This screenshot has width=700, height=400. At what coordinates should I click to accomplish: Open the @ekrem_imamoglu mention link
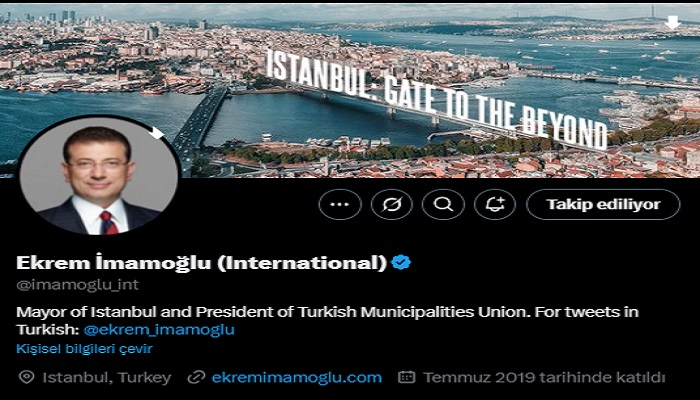pos(159,330)
